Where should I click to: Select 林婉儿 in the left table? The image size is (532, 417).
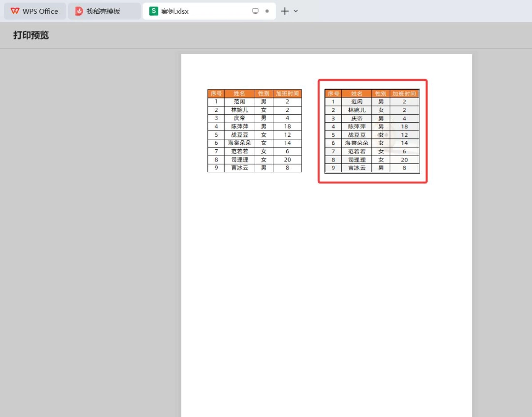click(x=239, y=110)
